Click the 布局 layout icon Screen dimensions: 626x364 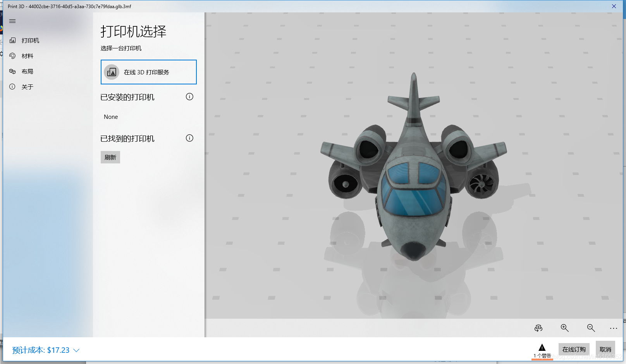(12, 71)
